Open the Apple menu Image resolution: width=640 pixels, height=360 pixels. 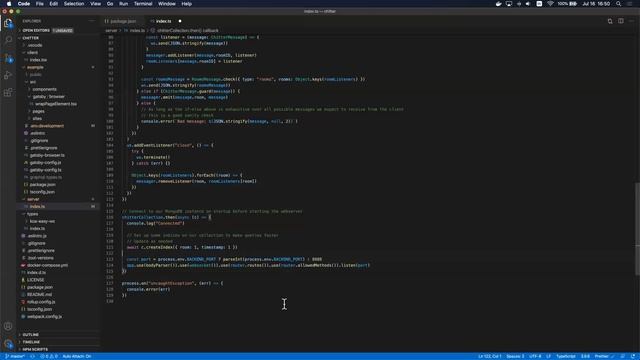[x=9, y=4]
